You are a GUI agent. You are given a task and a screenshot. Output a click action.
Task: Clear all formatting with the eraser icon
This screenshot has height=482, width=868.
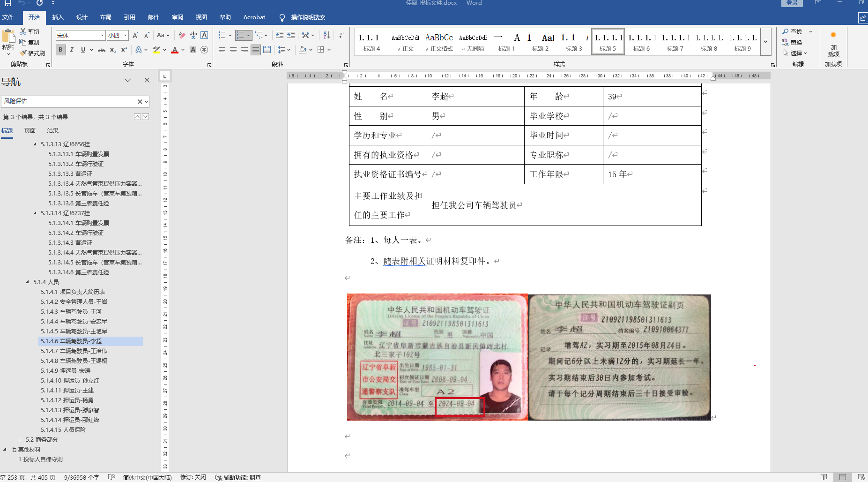182,35
